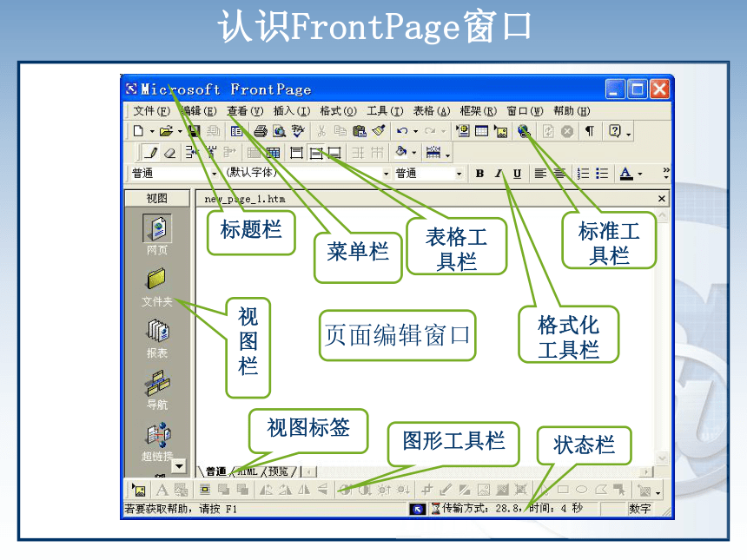Screen dimensions: 747x560
Task: Click the Views bar scroll down arrow
Action: click(x=179, y=465)
